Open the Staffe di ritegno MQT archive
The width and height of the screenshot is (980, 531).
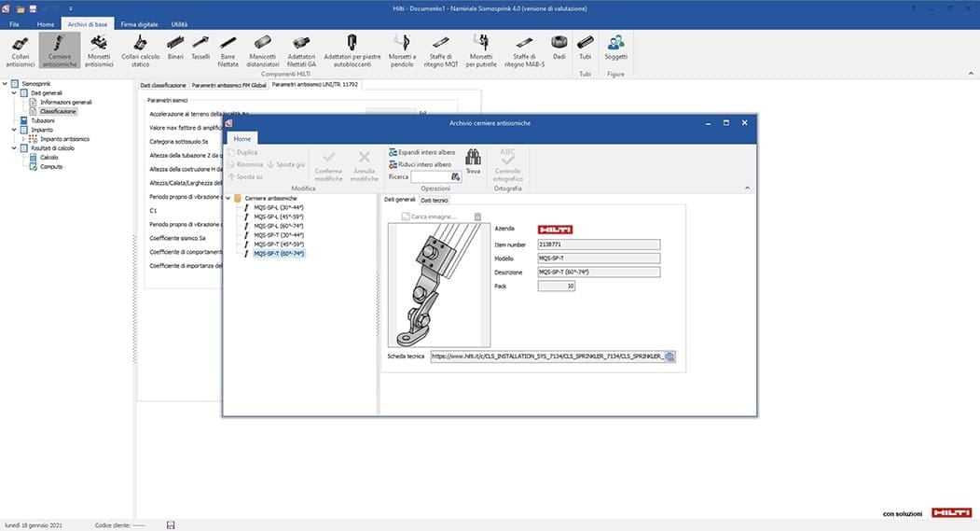441,50
